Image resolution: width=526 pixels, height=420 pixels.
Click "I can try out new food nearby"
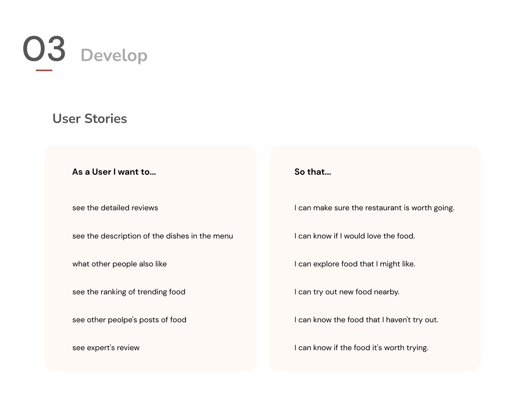pyautogui.click(x=347, y=292)
